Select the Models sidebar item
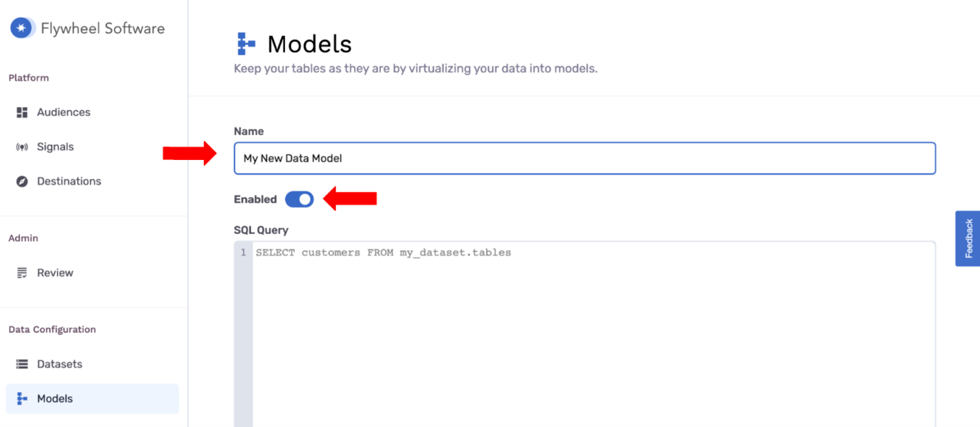The image size is (980, 427). [x=92, y=399]
